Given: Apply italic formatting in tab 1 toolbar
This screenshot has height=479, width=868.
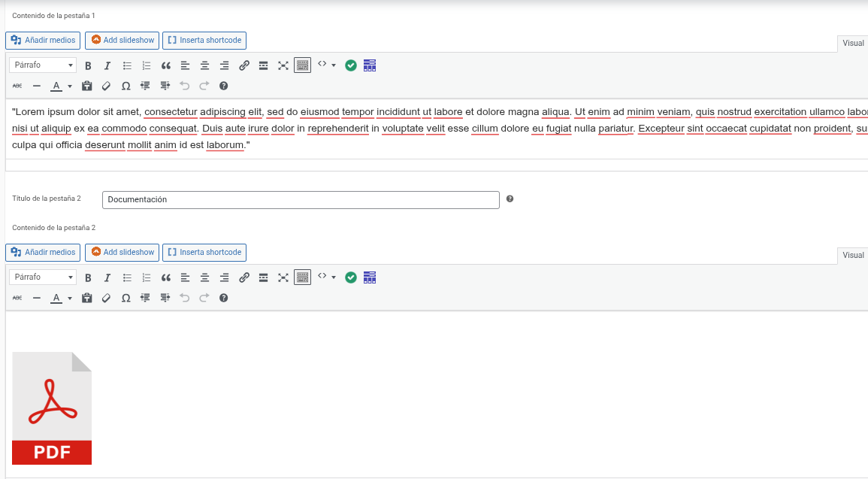Looking at the screenshot, I should coord(107,65).
